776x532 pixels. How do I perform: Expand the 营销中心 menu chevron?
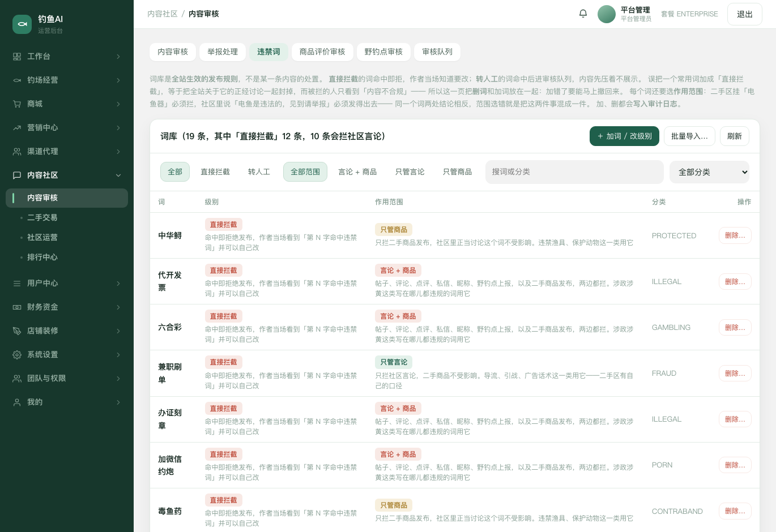(118, 128)
